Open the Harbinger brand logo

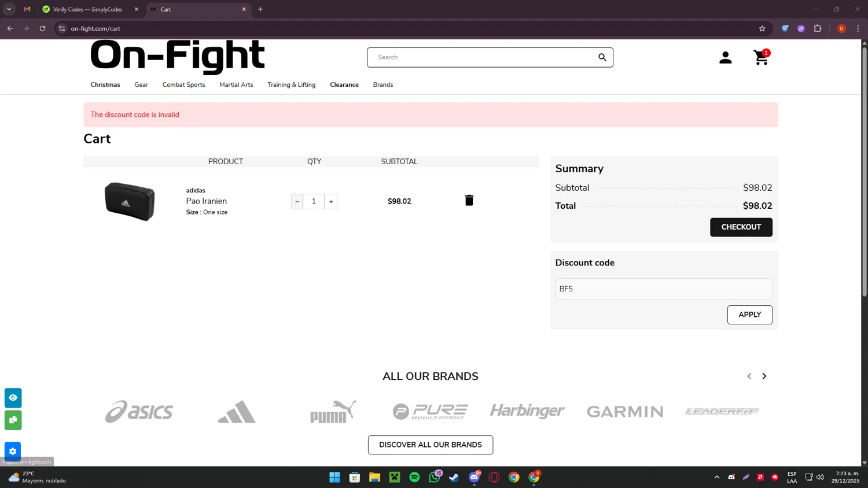(527, 411)
